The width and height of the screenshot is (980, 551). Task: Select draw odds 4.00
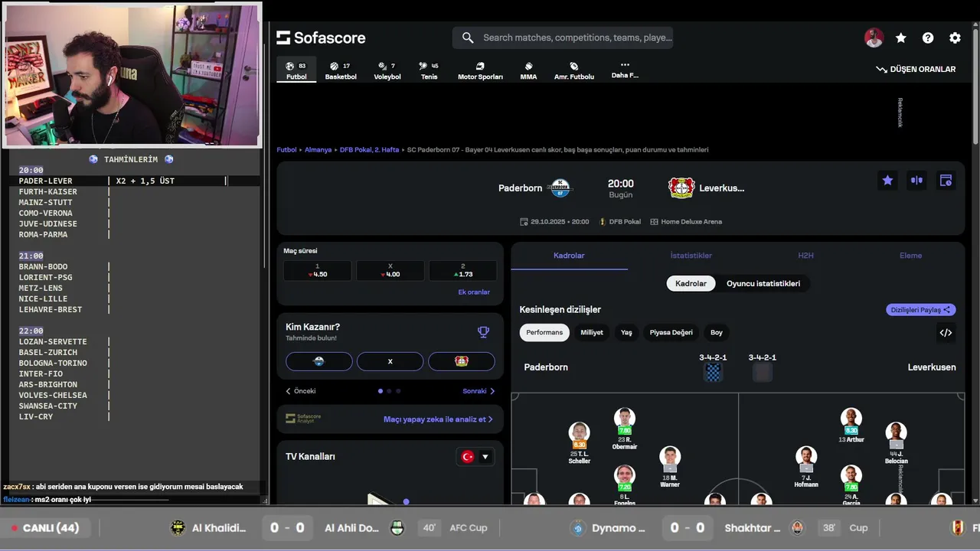coord(390,270)
